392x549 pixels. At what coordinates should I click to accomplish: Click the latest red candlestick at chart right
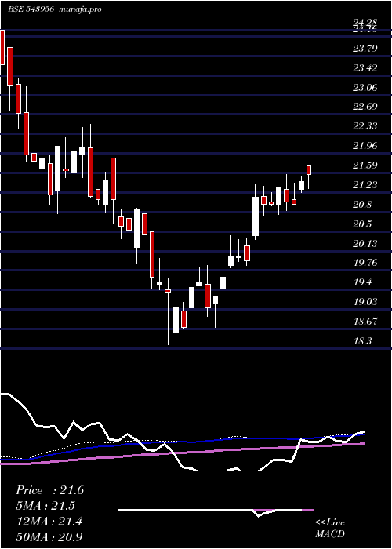pyautogui.click(x=309, y=170)
